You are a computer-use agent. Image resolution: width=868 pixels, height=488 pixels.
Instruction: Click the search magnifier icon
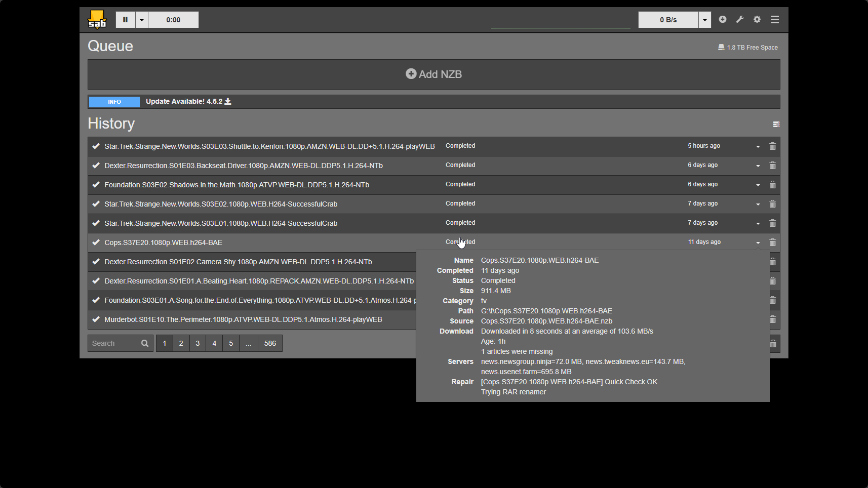tap(145, 343)
